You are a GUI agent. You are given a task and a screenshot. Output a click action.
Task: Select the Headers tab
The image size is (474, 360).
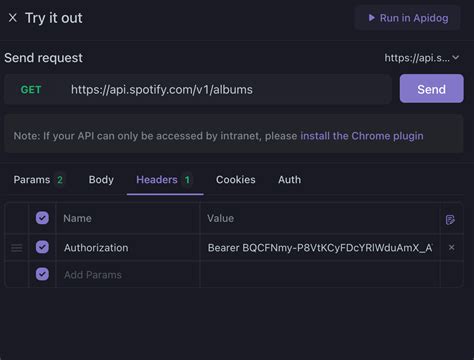click(x=163, y=180)
